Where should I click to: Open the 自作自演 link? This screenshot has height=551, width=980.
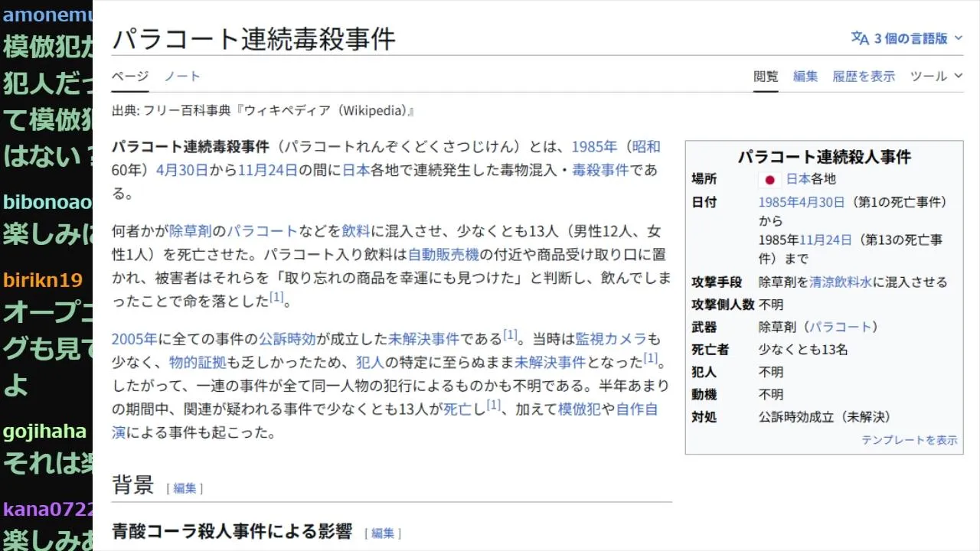pyautogui.click(x=637, y=409)
